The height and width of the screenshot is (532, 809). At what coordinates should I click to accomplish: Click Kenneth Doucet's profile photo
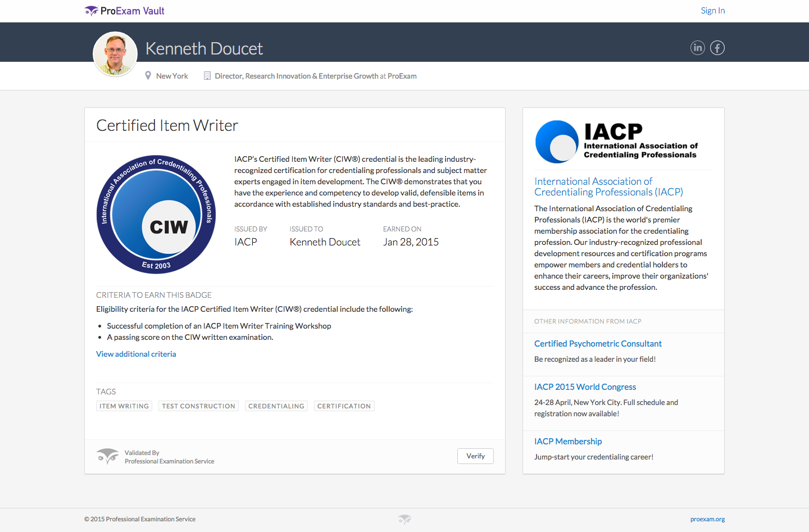(115, 54)
